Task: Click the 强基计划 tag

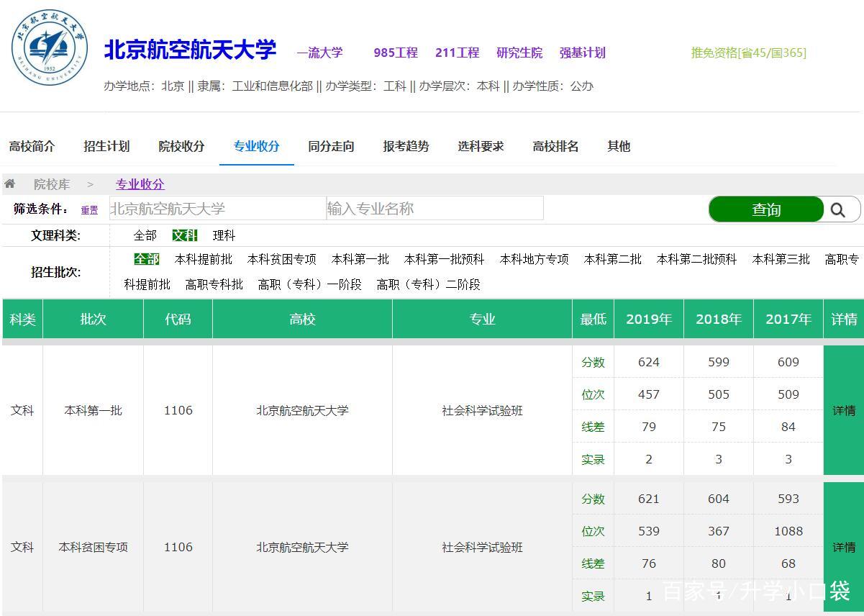Action: (x=583, y=53)
